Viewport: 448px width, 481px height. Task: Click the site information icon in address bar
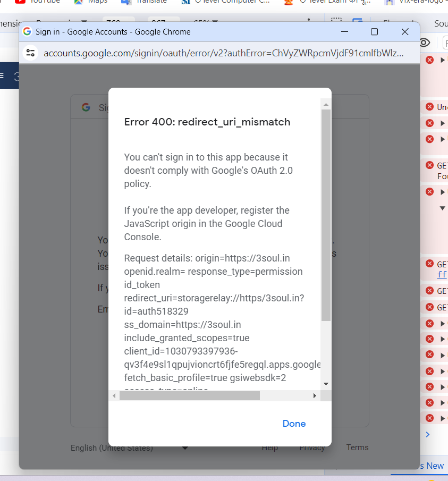(x=31, y=53)
